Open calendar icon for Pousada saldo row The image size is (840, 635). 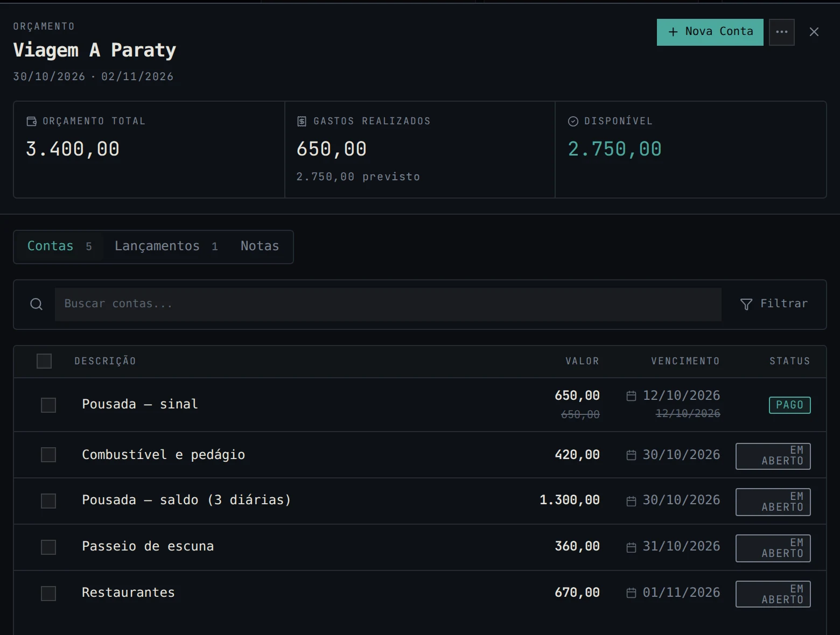tap(632, 501)
